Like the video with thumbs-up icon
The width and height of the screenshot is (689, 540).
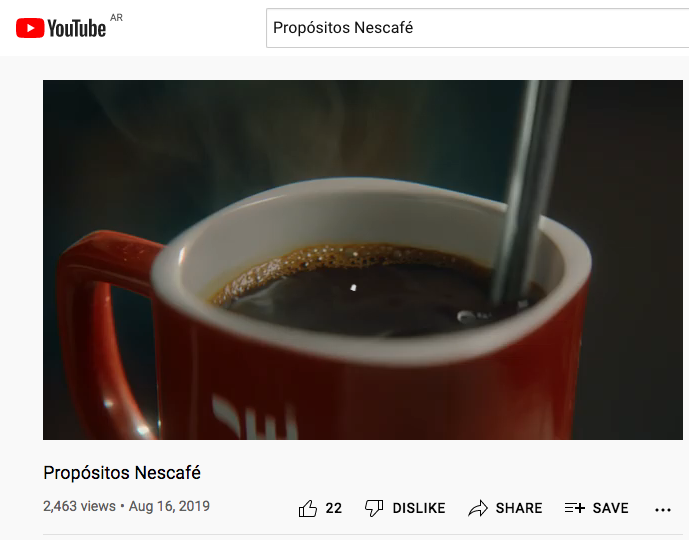[308, 508]
